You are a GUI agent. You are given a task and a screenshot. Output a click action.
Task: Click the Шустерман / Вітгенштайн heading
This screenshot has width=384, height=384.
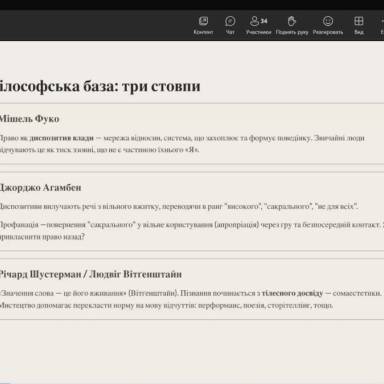tap(91, 274)
